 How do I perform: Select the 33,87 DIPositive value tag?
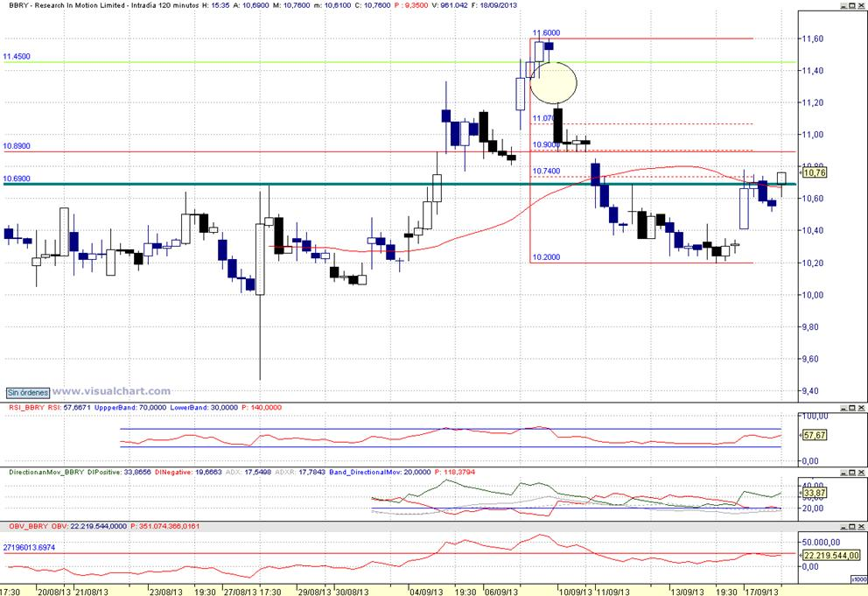[815, 493]
